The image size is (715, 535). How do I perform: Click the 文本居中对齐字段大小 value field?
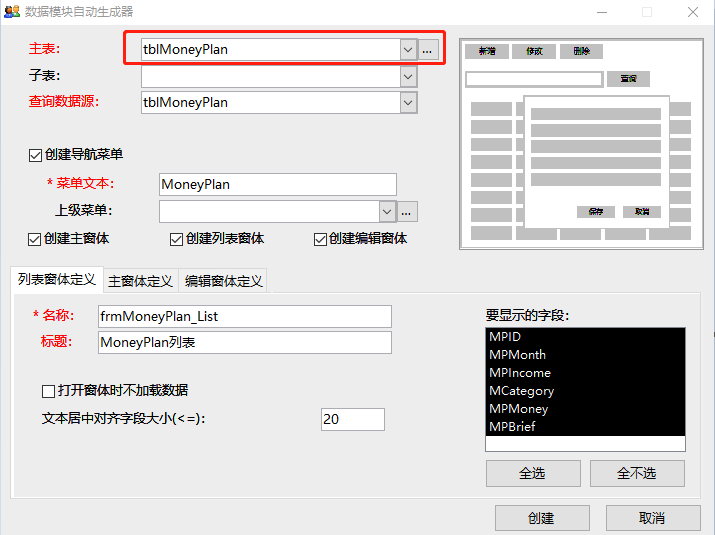(x=352, y=419)
